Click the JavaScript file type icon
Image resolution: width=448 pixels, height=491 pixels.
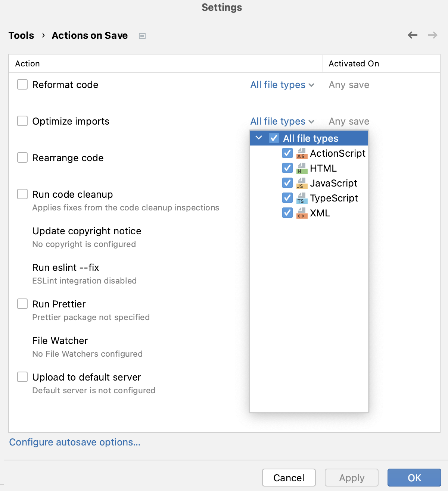click(302, 183)
